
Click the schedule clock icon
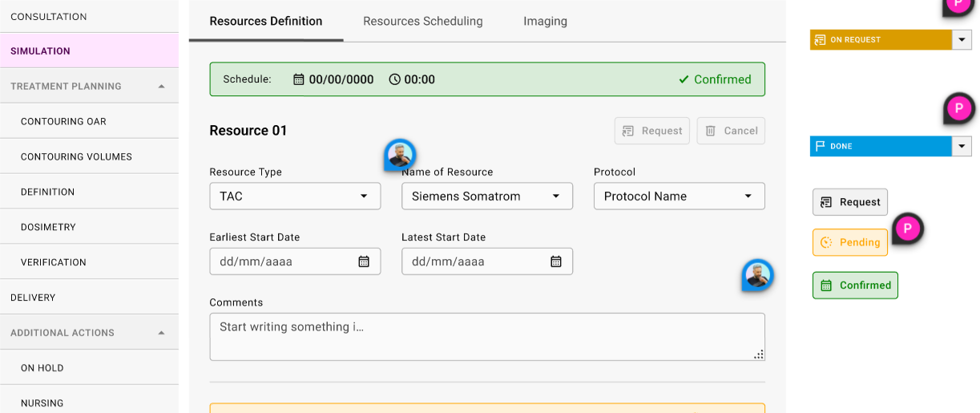coord(394,79)
